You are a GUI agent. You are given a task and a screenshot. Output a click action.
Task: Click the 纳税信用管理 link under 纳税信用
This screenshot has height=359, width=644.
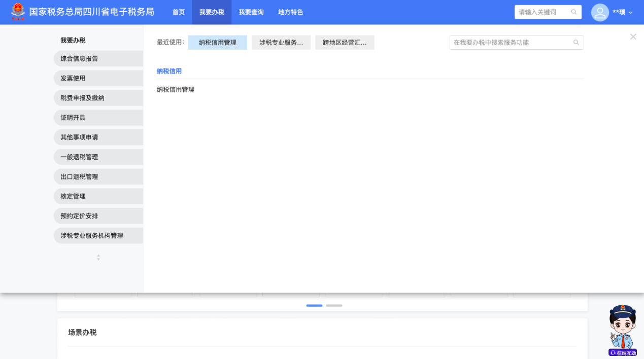click(x=176, y=90)
